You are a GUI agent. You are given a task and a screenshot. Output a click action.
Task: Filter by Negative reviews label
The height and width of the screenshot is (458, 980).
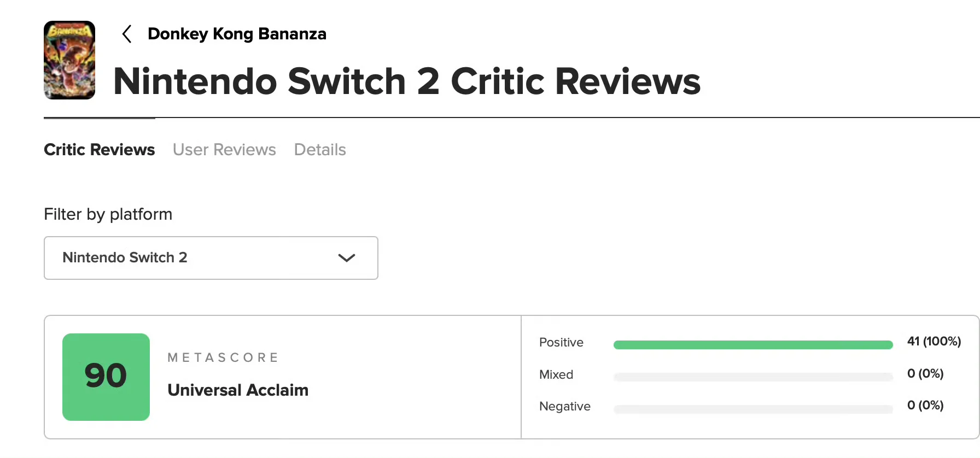coord(565,407)
